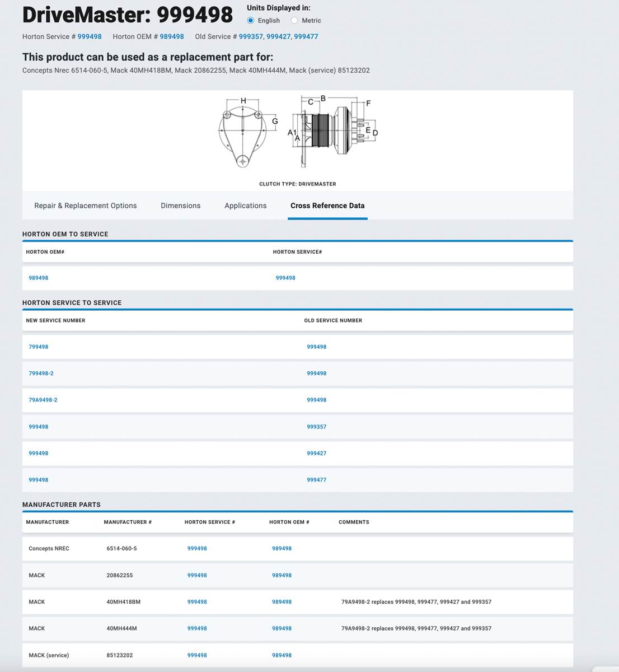Select the English units radio button
Viewport: 619px width, 672px height.
(x=251, y=21)
